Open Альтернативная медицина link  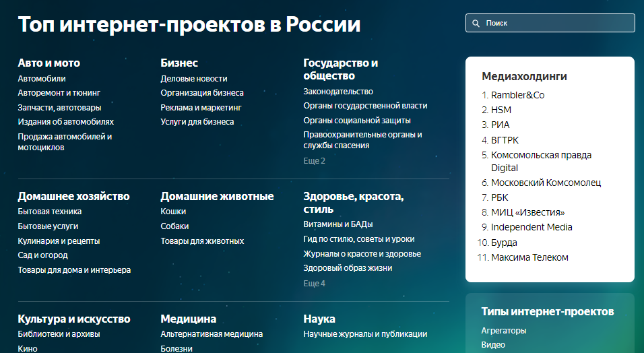tap(212, 334)
